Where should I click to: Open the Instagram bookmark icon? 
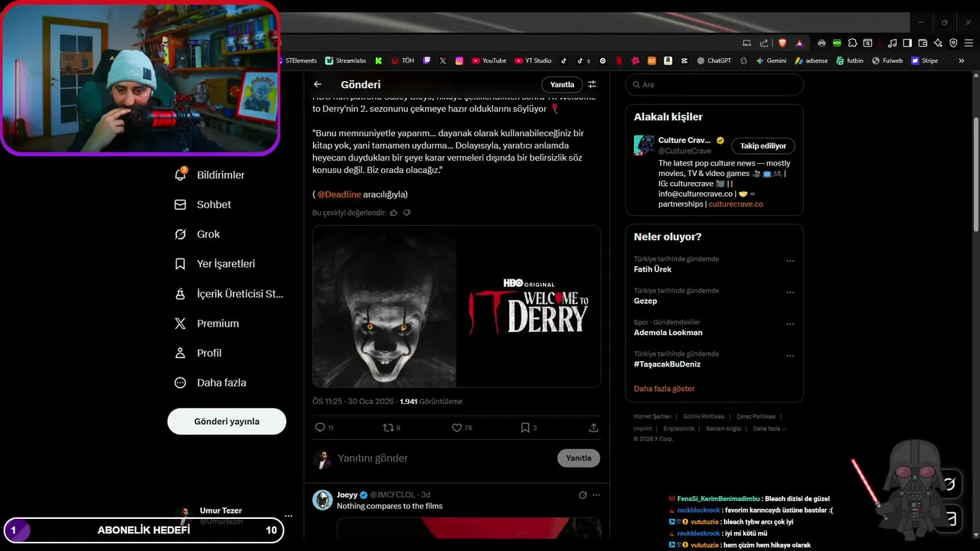[459, 60]
